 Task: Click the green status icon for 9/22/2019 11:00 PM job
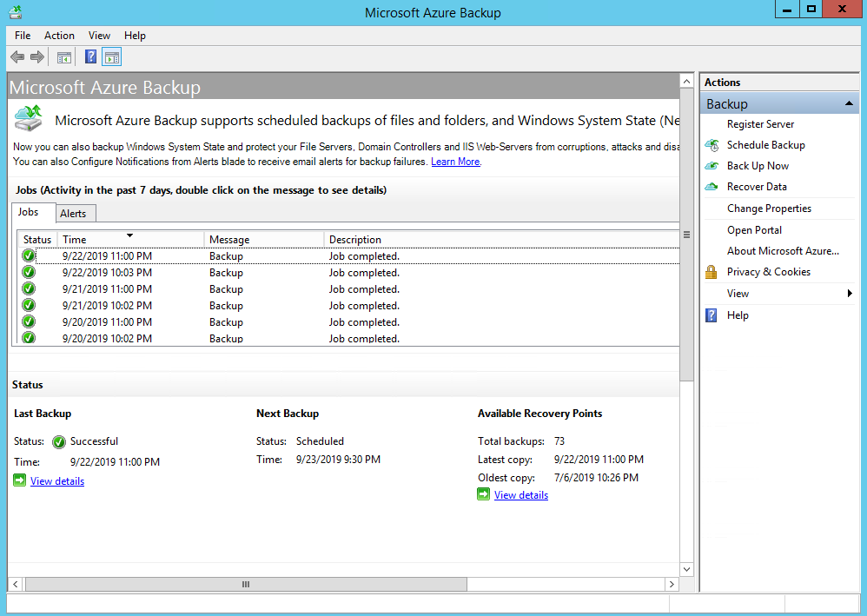click(28, 255)
